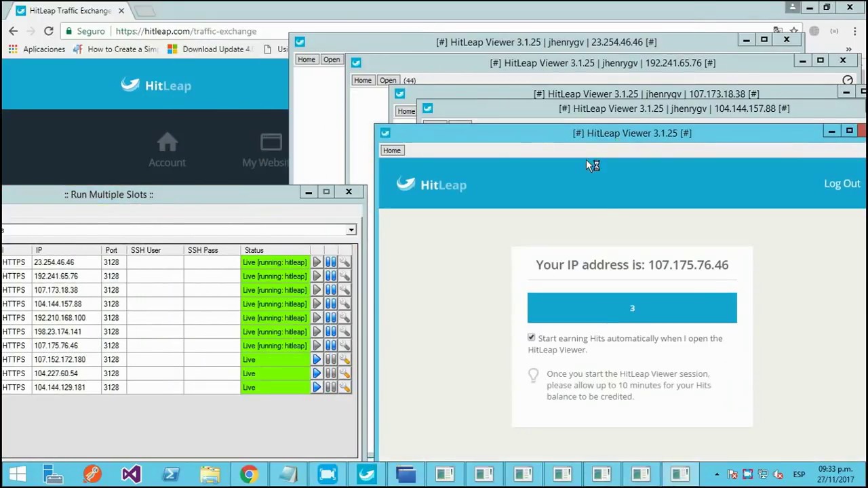Image resolution: width=868 pixels, height=488 pixels.
Task: Switch to HitLeap Viewer taskbar icon
Action: click(367, 474)
